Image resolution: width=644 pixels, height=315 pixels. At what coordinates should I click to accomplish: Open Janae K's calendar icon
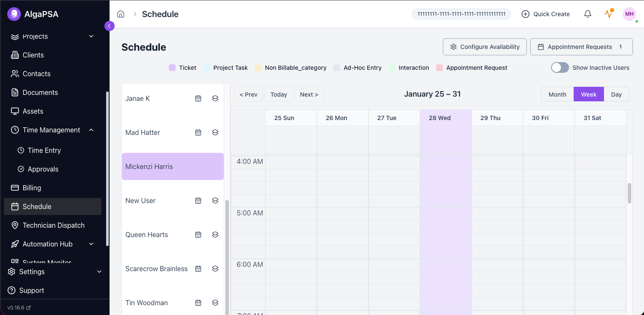(198, 98)
